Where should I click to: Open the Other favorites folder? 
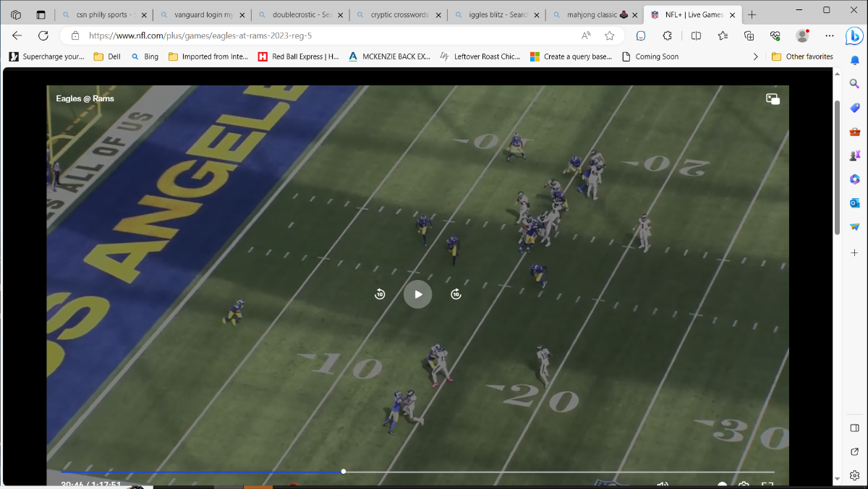[802, 56]
